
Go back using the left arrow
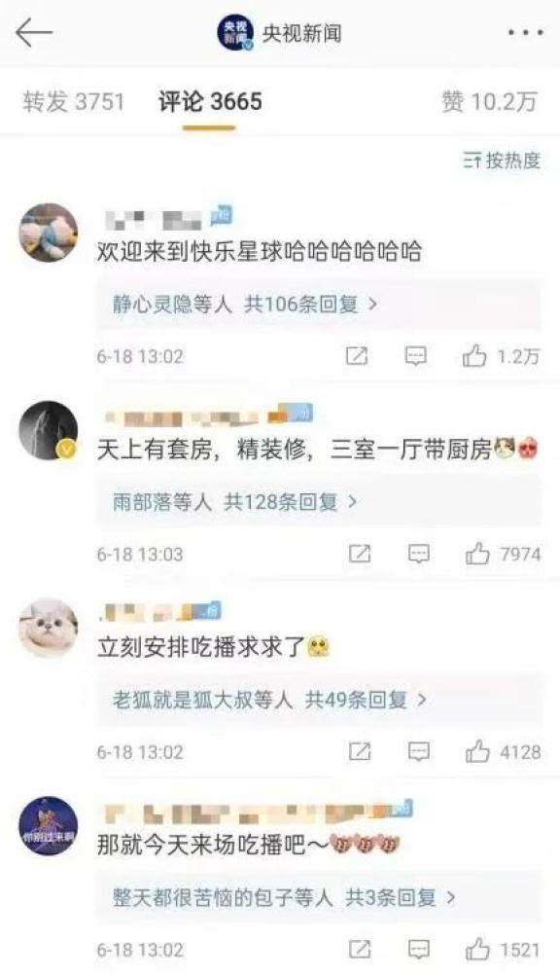pos(33,32)
